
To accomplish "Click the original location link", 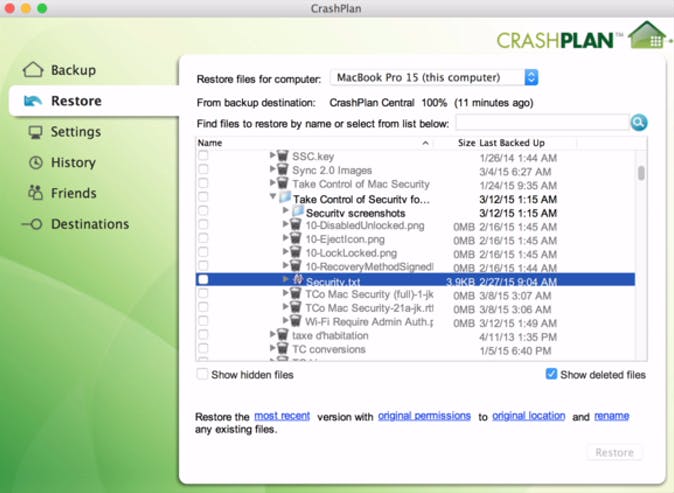I will [529, 416].
